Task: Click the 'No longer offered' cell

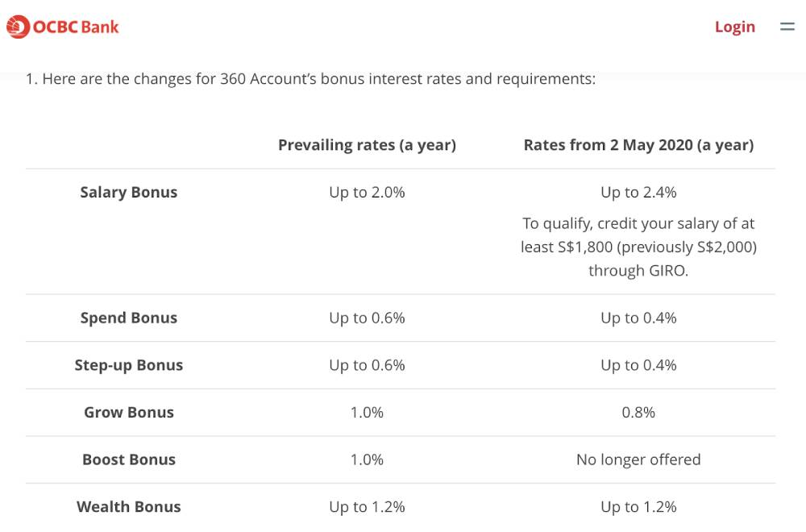Action: [638, 459]
